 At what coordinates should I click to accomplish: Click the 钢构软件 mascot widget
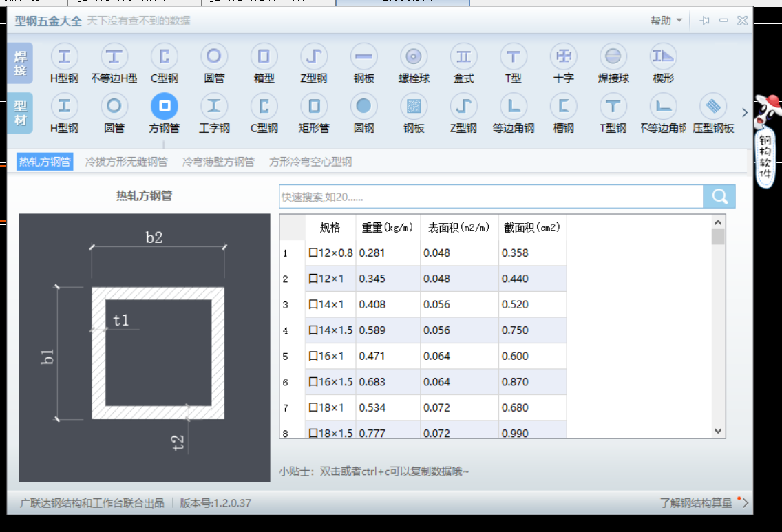[767, 141]
